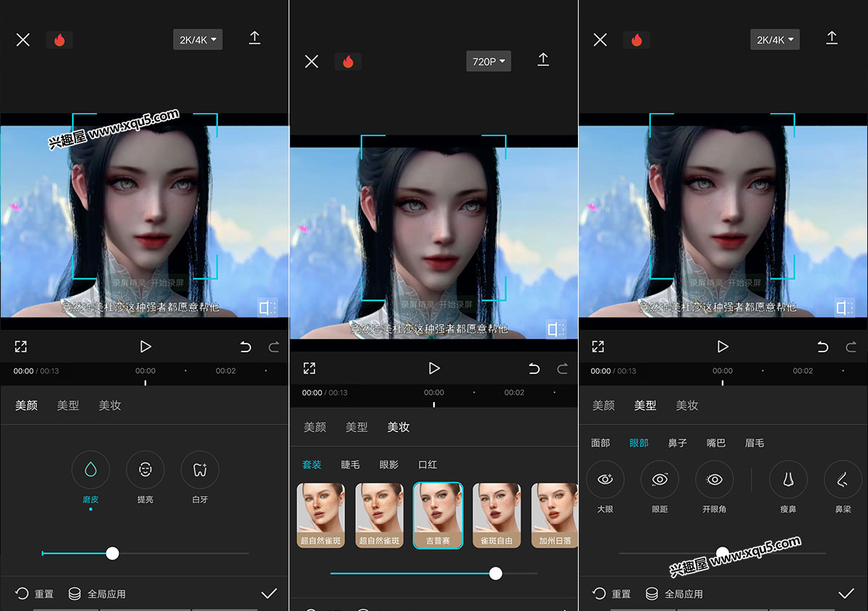Select the 美型 tab in the 磨皮 screen
This screenshot has width=868, height=611.
click(68, 406)
